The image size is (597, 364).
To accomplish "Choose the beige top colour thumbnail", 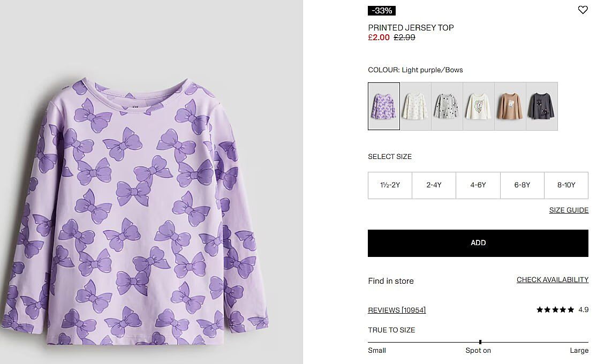I will [x=510, y=106].
